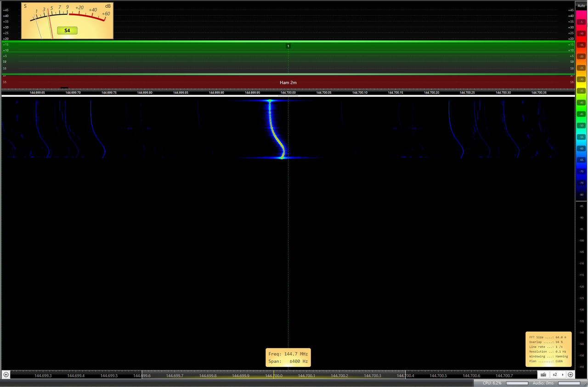
Task: Click the Auto button above color scale
Action: click(581, 6)
